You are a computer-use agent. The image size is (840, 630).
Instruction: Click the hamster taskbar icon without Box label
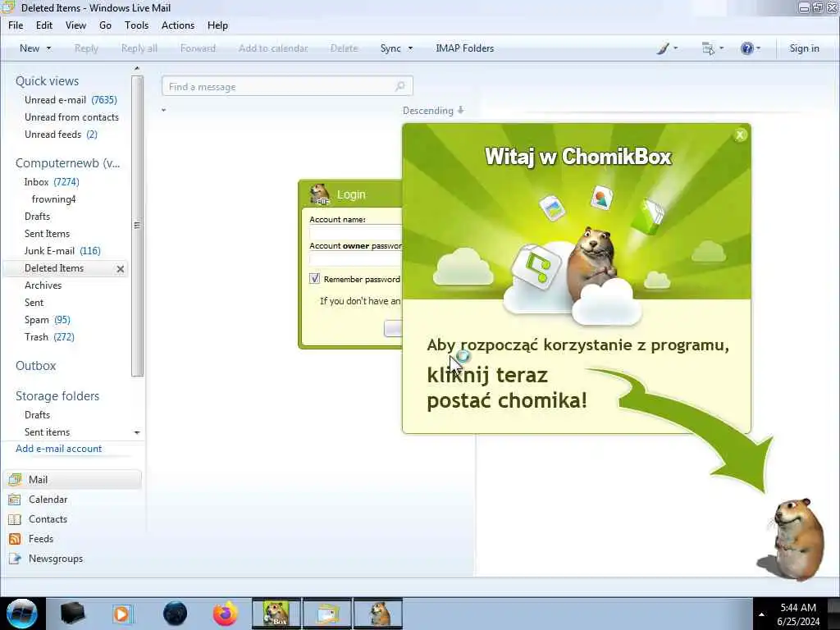[378, 614]
